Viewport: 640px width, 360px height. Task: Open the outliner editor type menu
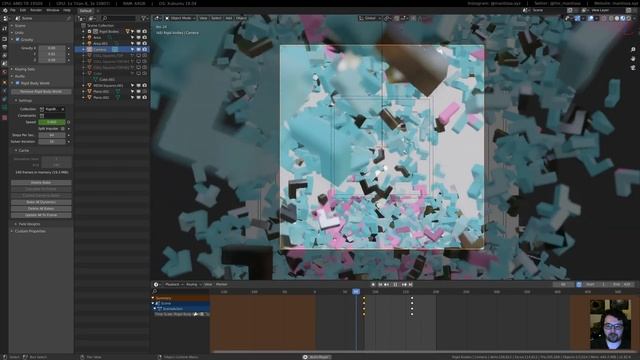[82, 18]
